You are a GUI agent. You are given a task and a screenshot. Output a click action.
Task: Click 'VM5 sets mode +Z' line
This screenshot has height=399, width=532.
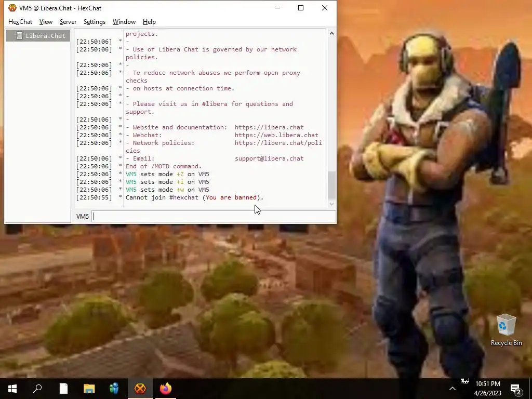167,174
